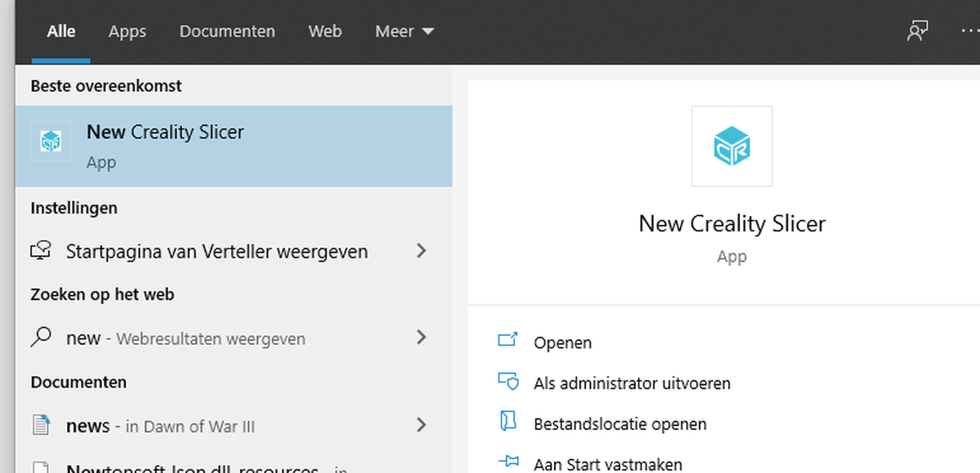The height and width of the screenshot is (473, 980).
Task: Expand the Meer dropdown filter
Action: coord(404,31)
